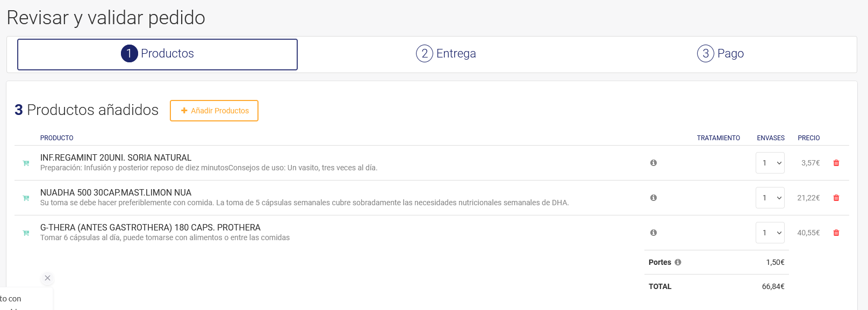868x310 pixels.
Task: Click the PRECIO column header
Action: [809, 138]
